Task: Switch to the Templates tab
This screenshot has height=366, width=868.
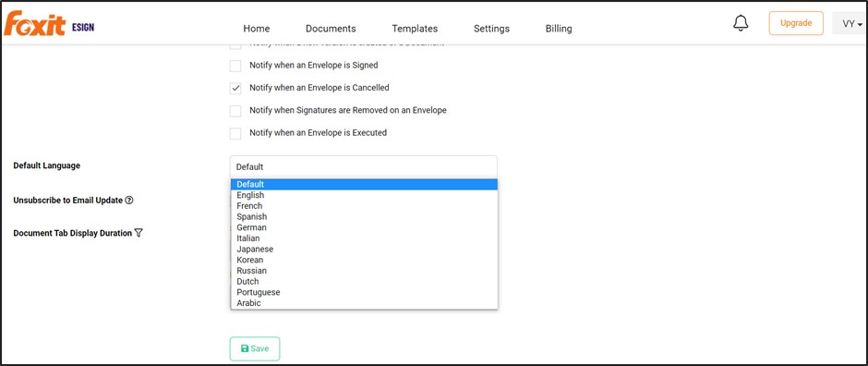Action: [415, 29]
